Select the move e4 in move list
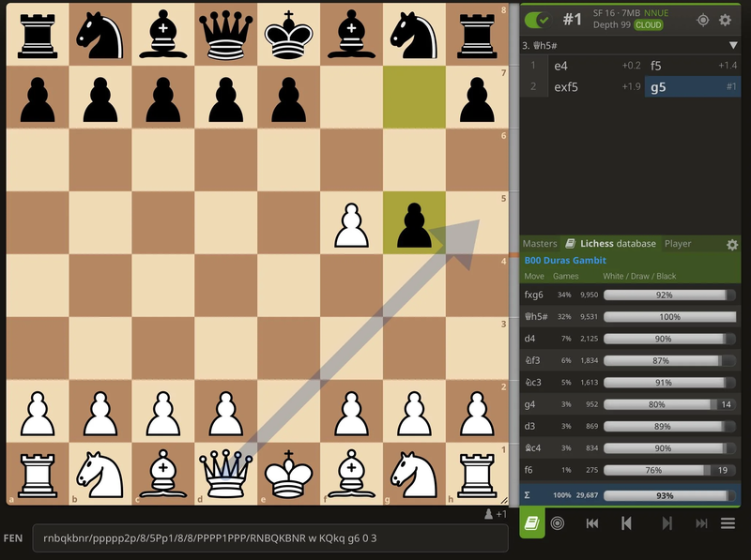Screen dimensions: 751x560 (561, 66)
